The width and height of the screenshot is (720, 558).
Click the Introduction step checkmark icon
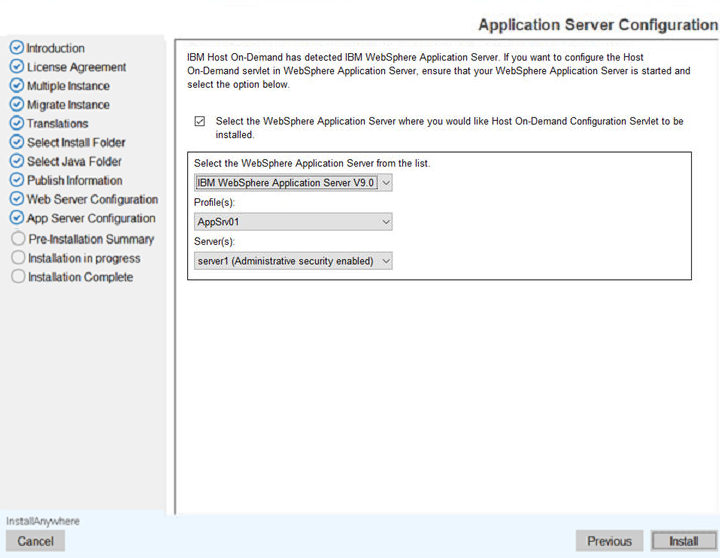click(17, 48)
